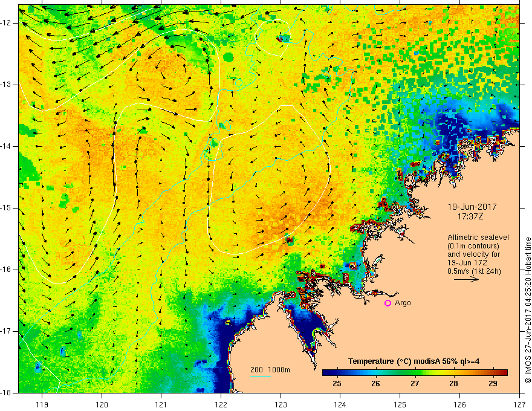Click colorbar tick label '26'
532x411 pixels.
point(375,384)
